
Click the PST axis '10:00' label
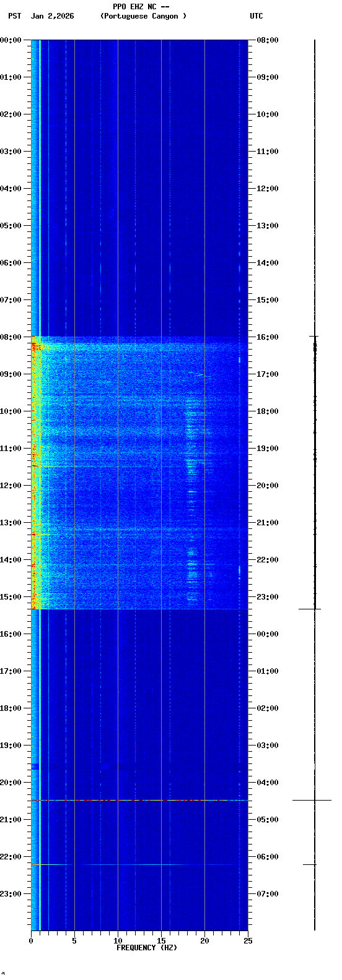(11, 411)
